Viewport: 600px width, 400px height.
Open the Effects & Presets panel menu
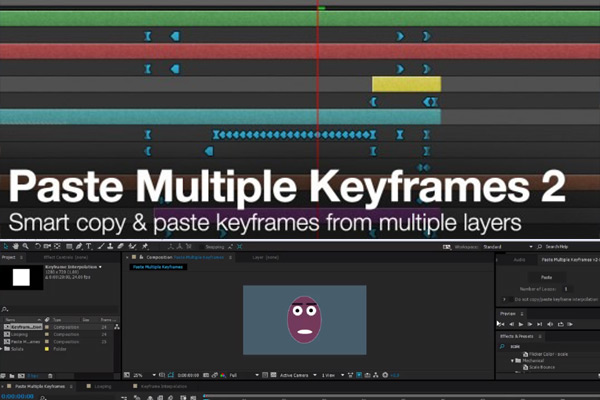coord(540,336)
